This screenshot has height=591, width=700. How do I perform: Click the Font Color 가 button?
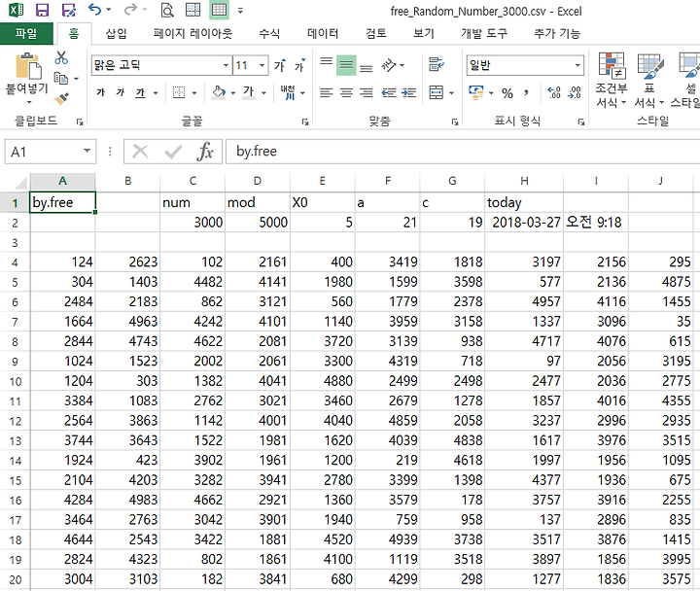[x=249, y=92]
